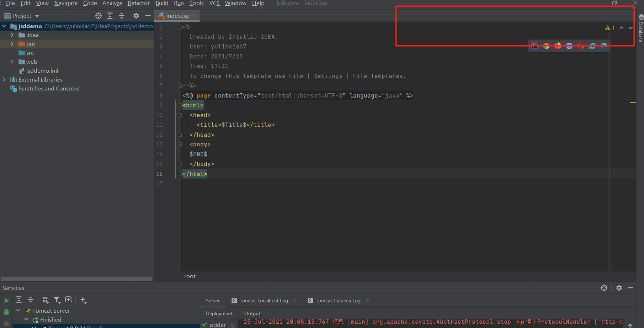The image size is (644, 328).
Task: Jump to next highlighted error
Action: 631,28
